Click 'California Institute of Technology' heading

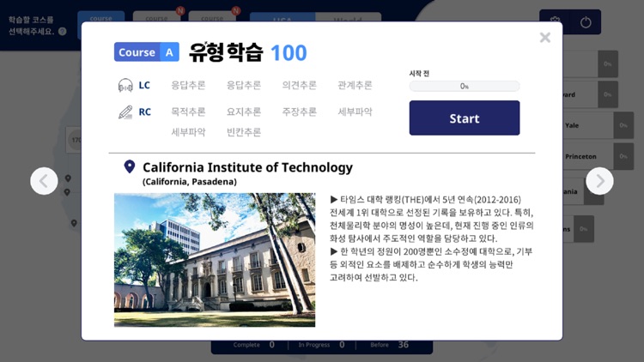pos(247,167)
